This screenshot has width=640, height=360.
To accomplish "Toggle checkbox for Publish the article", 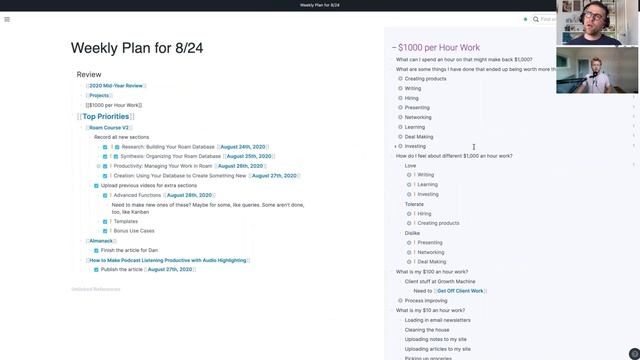I will (96, 270).
